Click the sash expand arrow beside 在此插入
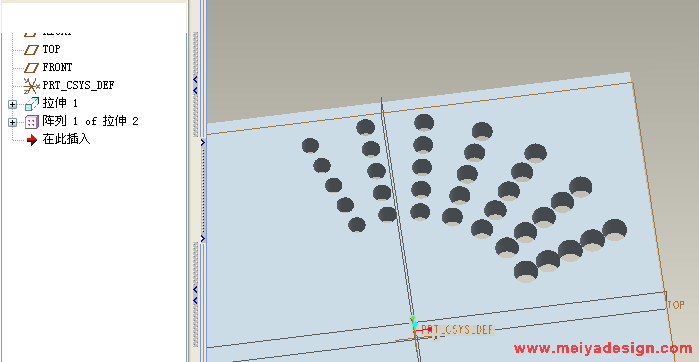Viewport: 699px width, 362px height. pos(202,143)
